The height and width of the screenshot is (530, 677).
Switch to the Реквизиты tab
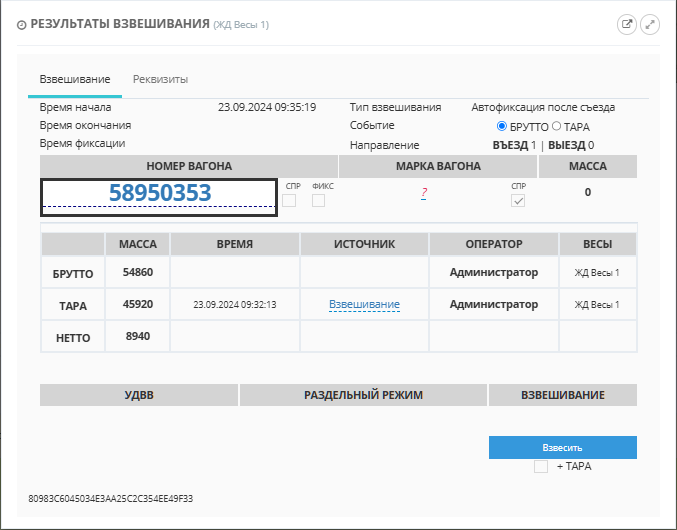(x=160, y=79)
